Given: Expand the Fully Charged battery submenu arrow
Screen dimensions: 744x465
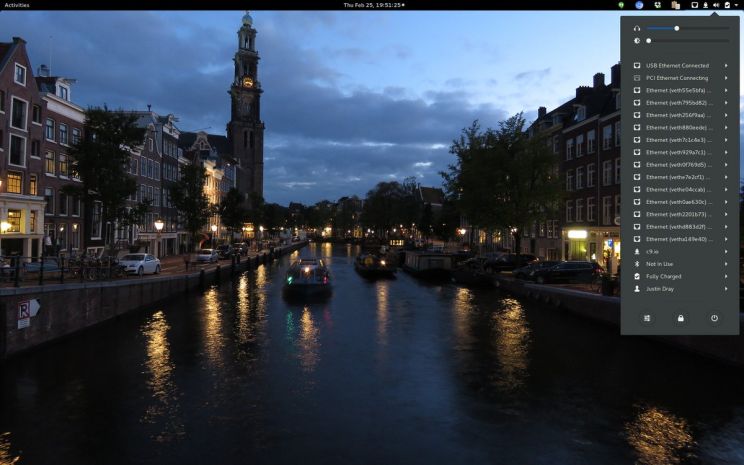Looking at the screenshot, I should pos(726,276).
